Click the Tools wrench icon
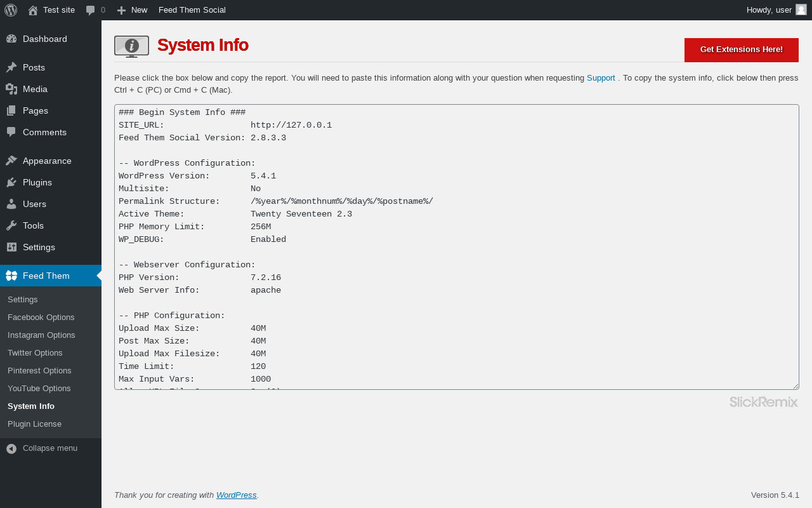This screenshot has height=508, width=812. 11,225
